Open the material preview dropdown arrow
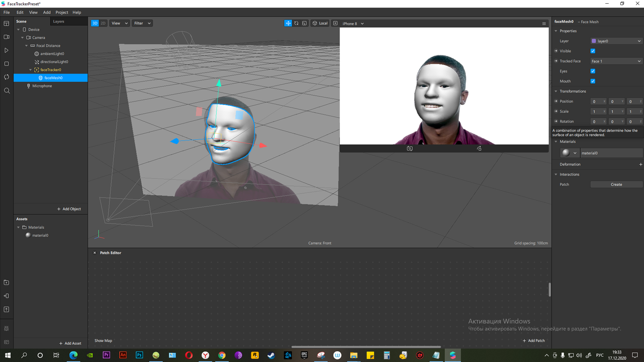The height and width of the screenshot is (362, 644). click(575, 153)
